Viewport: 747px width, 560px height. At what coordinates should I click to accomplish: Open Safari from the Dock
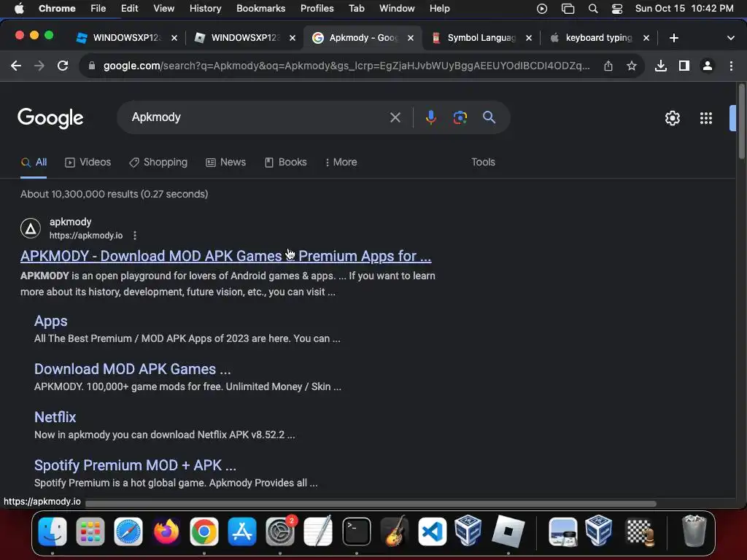point(128,532)
